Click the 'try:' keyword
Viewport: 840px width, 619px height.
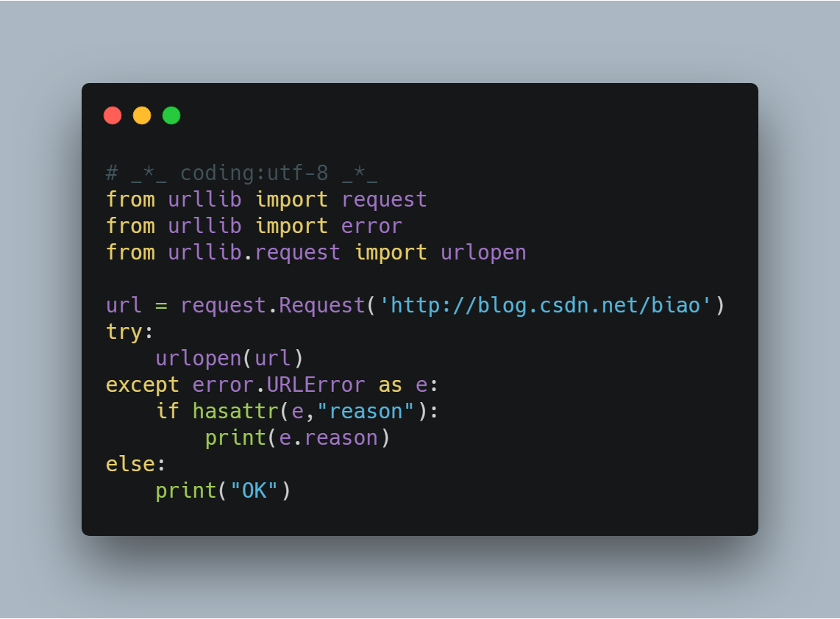pyautogui.click(x=129, y=332)
